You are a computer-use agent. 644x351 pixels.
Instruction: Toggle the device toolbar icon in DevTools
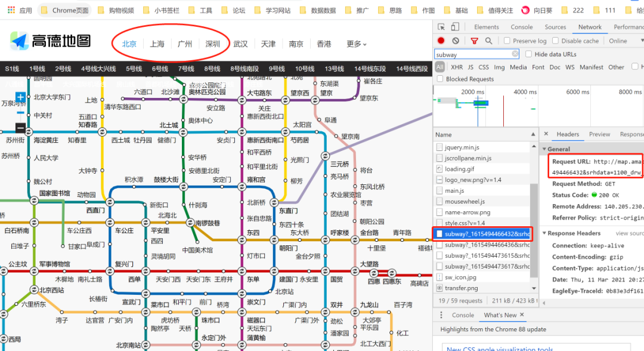454,27
